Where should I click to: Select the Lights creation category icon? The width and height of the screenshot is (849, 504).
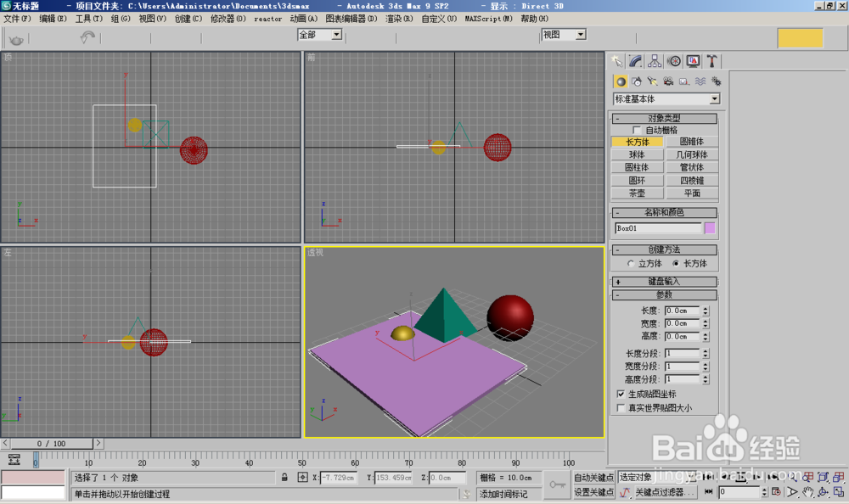[x=654, y=81]
